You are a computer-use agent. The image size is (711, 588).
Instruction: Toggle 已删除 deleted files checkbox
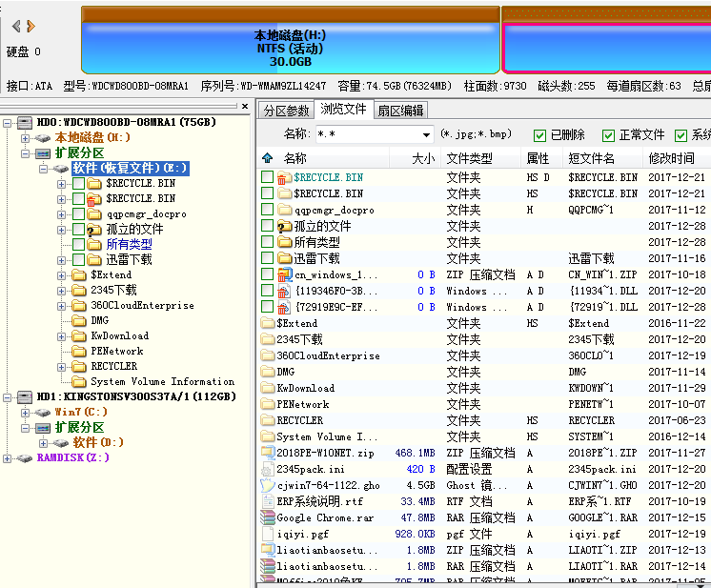coord(539,135)
